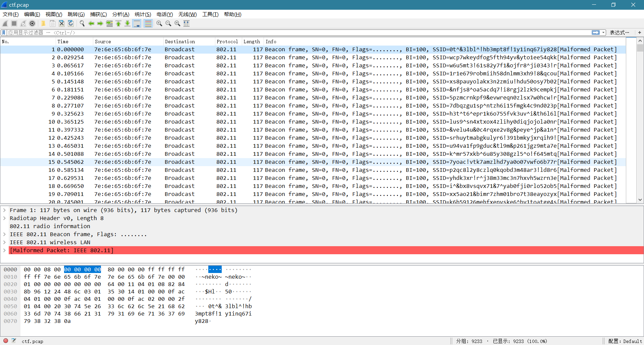The width and height of the screenshot is (644, 345).
Task: Click the plus button to add a filter button
Action: (640, 32)
